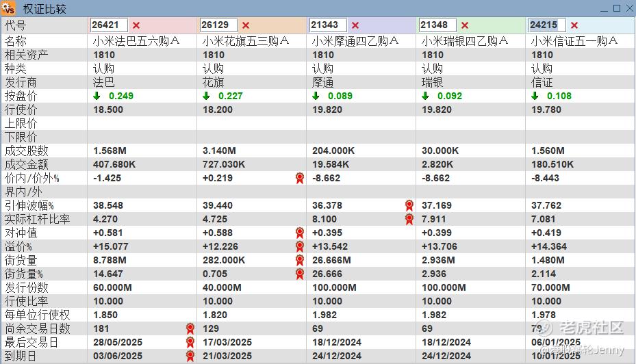The height and width of the screenshot is (364, 636).
Task: Click the 到期日 row label
Action: coord(21,356)
